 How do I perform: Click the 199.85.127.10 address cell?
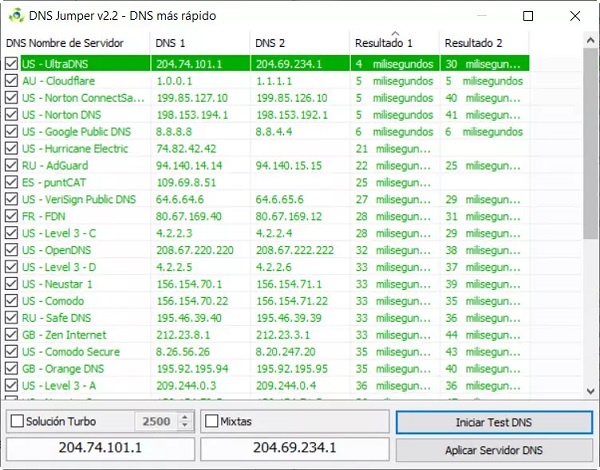[192, 98]
